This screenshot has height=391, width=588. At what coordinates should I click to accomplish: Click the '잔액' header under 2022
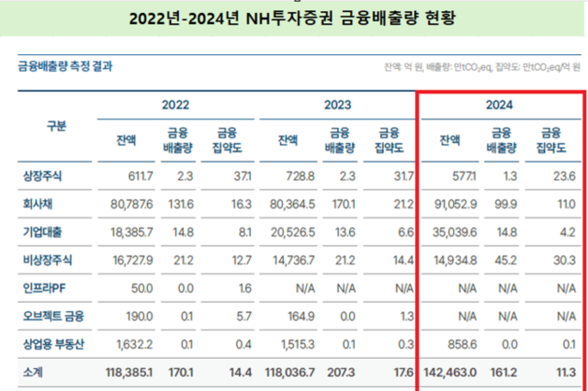[126, 140]
